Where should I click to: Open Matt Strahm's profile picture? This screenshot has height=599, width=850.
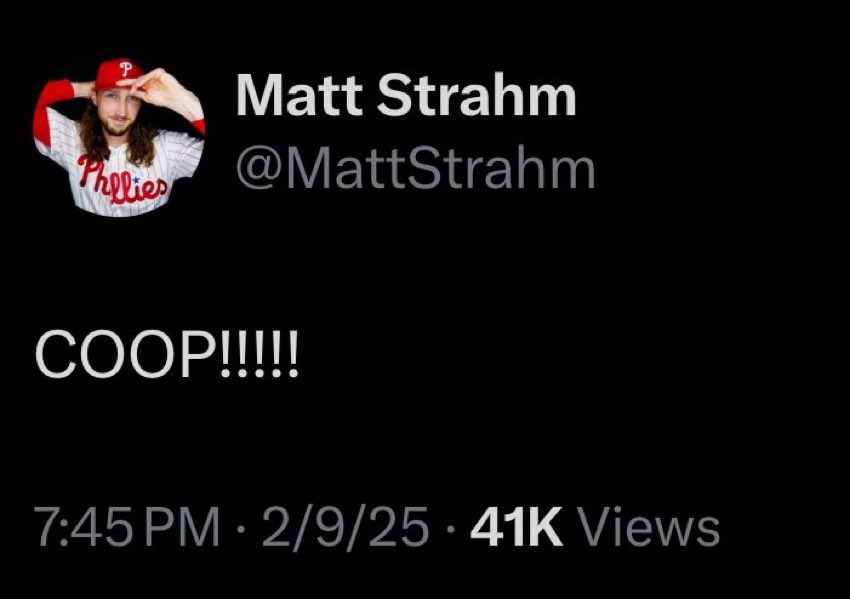tap(119, 137)
